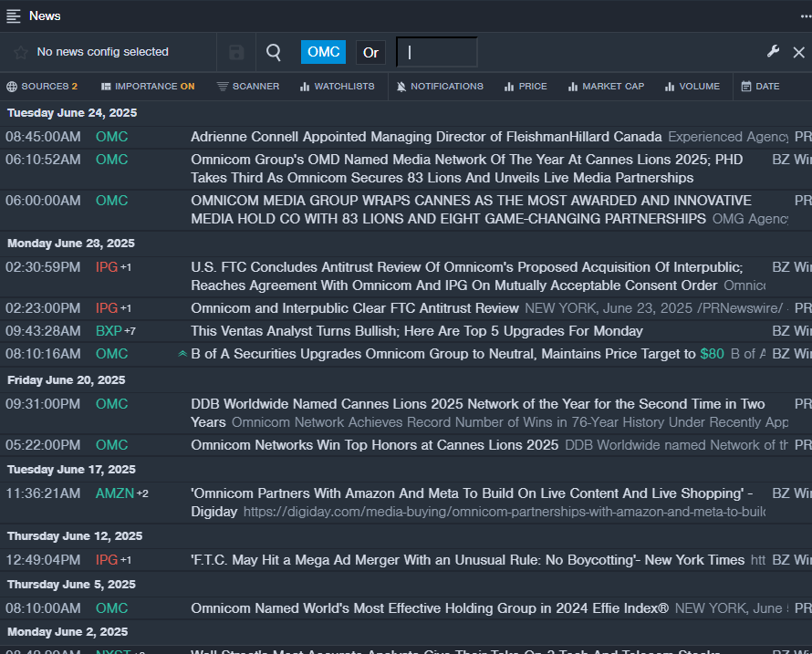Click AMZN ticker on 11:36:21AM row
Image resolution: width=812 pixels, height=654 pixels.
click(x=115, y=493)
